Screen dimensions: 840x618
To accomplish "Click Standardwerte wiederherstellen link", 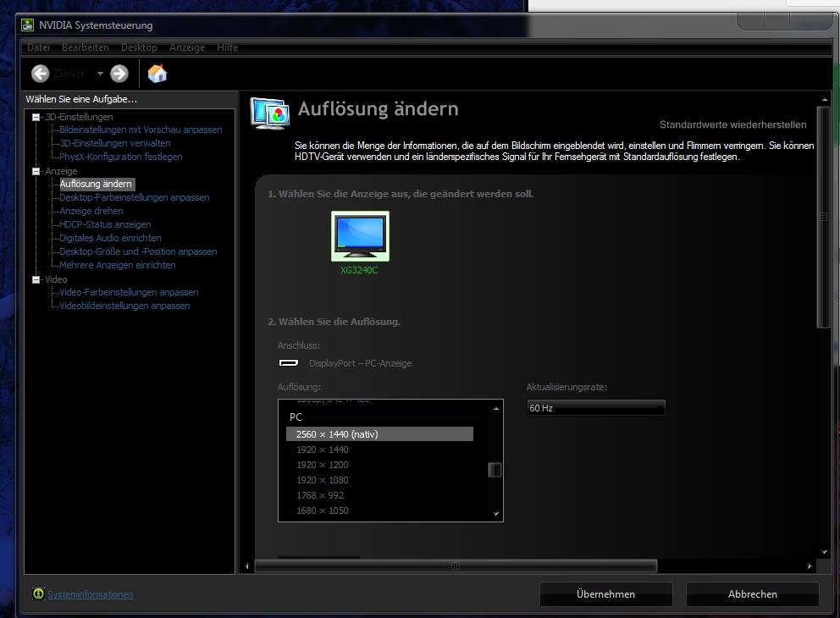I will 732,124.
